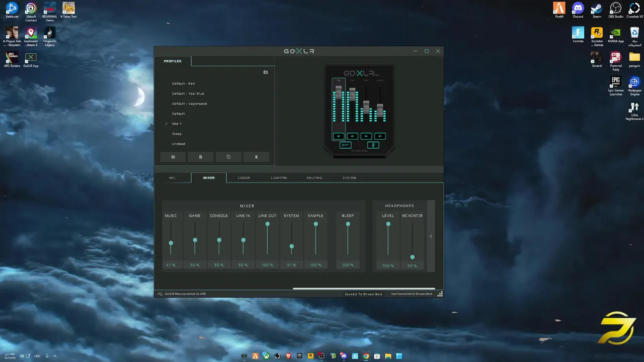The height and width of the screenshot is (362, 644).
Task: Open It Takes Two desktop icon
Action: tap(68, 11)
